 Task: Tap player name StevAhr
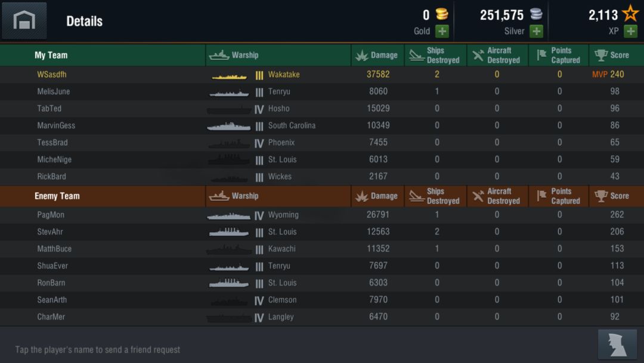tap(50, 232)
